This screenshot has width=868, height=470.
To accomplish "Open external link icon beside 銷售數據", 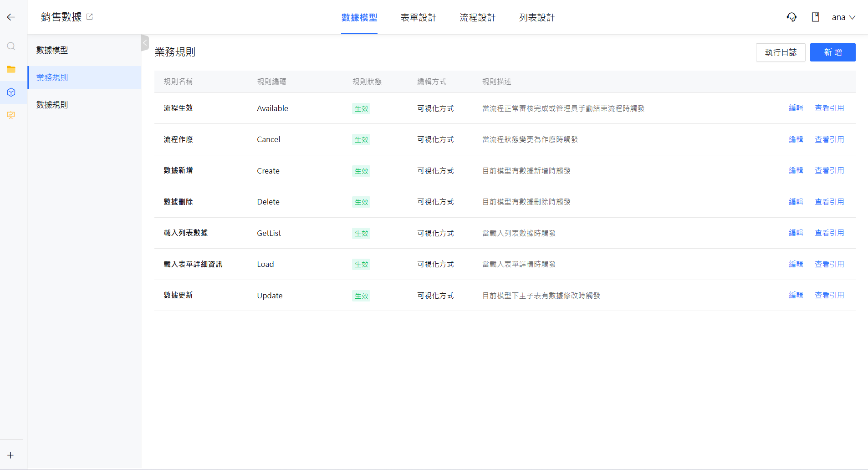I will 90,17.
